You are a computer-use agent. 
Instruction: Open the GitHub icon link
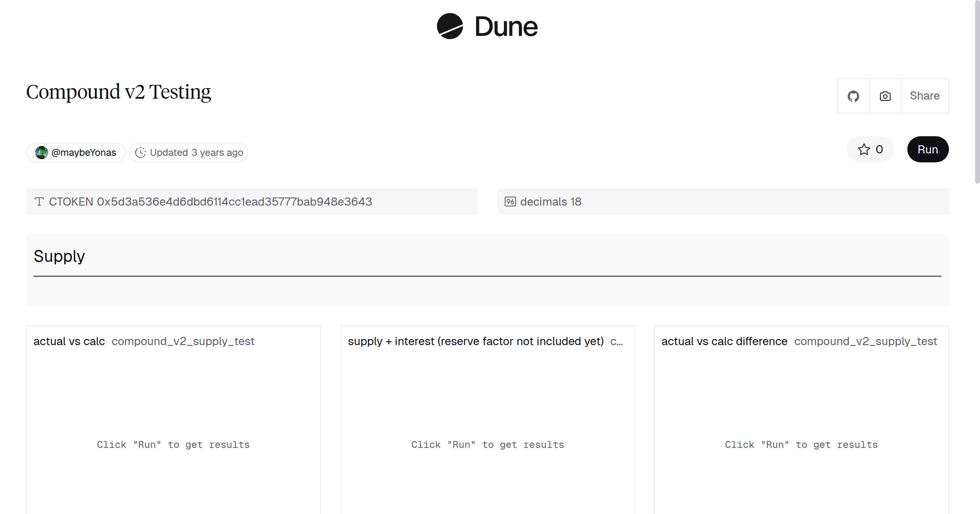853,96
